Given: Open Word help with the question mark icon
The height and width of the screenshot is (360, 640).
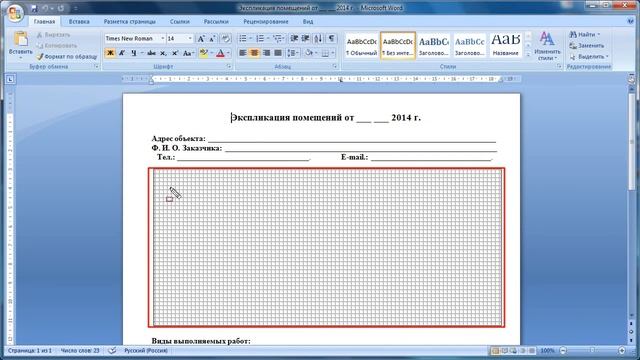Looking at the screenshot, I should pos(631,22).
